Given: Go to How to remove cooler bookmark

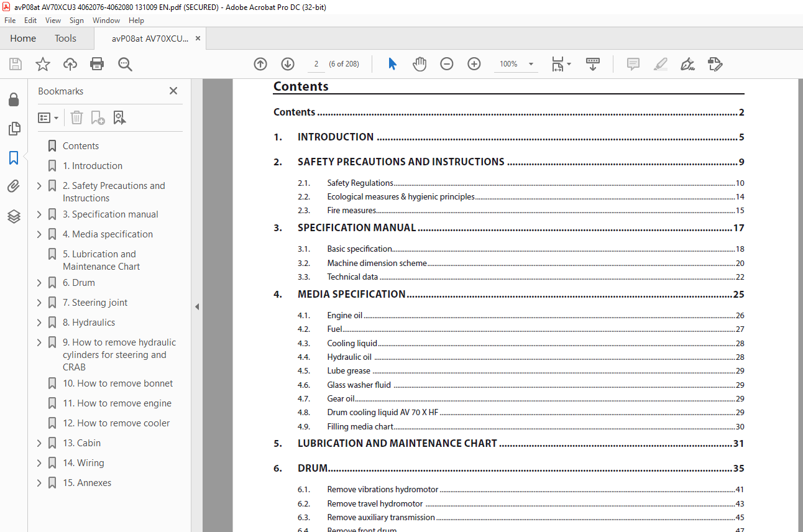Looking at the screenshot, I should [x=116, y=423].
